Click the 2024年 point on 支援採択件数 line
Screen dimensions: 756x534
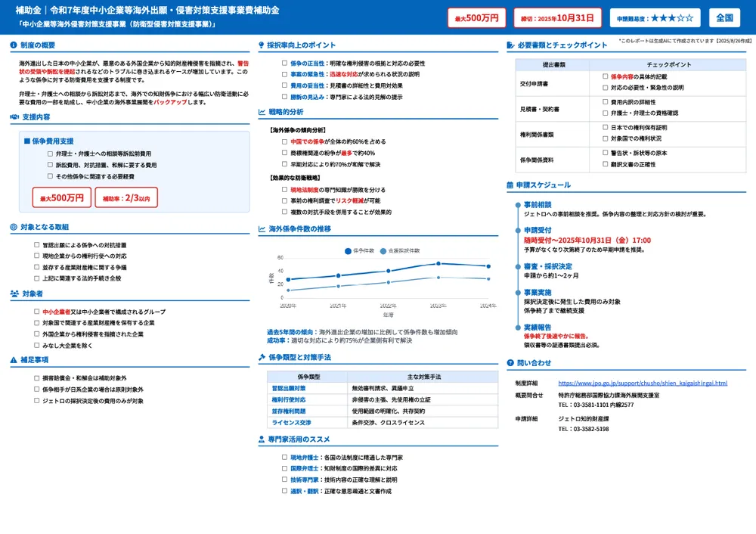click(x=488, y=279)
